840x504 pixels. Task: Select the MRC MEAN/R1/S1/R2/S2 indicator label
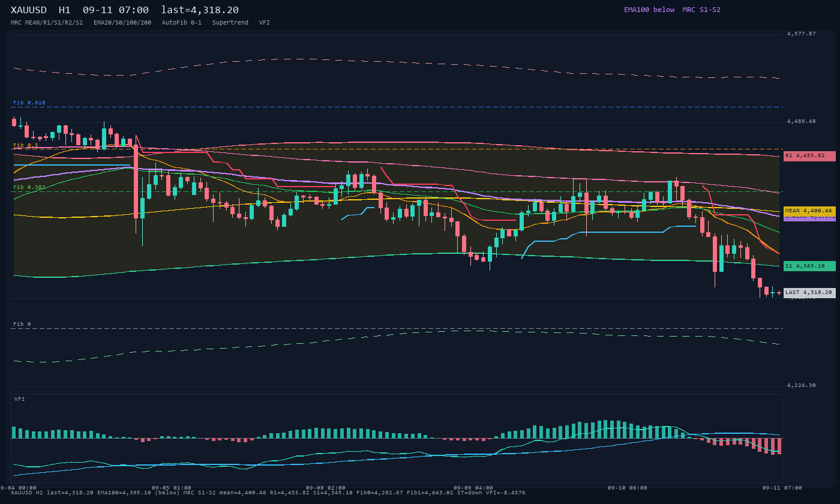(47, 23)
